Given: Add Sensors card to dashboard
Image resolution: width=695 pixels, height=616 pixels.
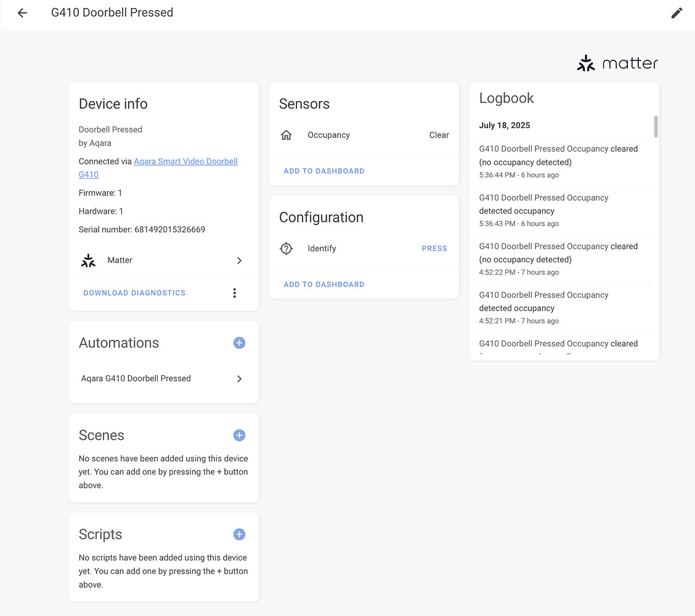Looking at the screenshot, I should pyautogui.click(x=324, y=171).
